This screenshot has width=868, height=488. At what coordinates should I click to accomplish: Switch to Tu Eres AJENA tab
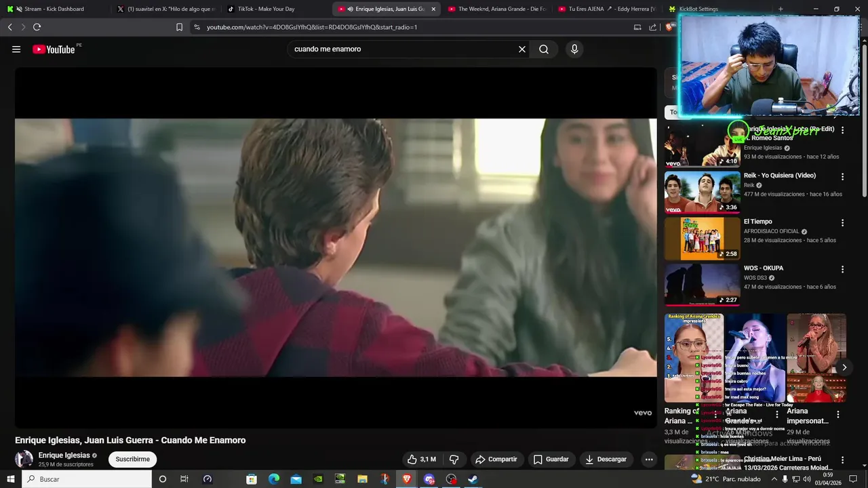(607, 9)
